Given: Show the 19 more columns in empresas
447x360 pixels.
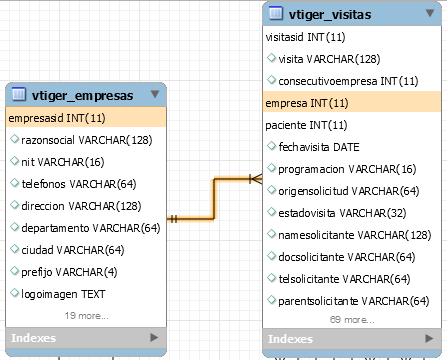Looking at the screenshot, I should pyautogui.click(x=87, y=316).
